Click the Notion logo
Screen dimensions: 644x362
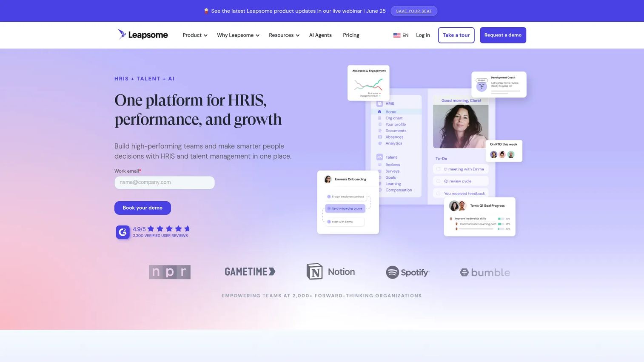[331, 271]
